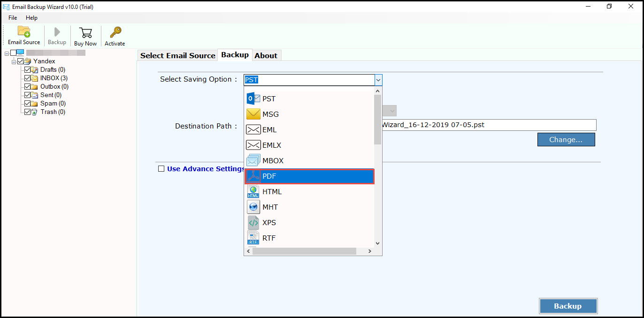Select the MSG envelope icon
The image size is (644, 318).
[253, 114]
